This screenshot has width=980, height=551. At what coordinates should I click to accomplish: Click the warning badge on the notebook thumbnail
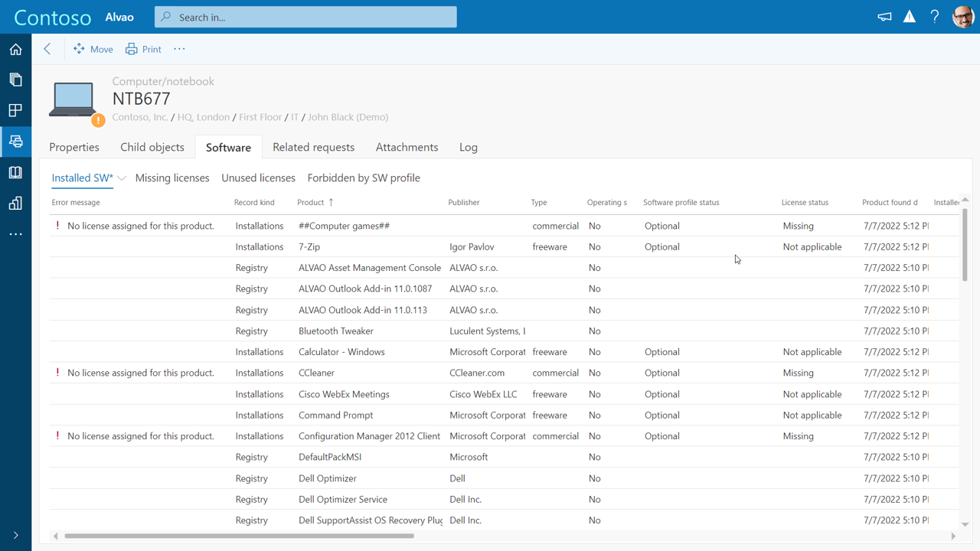coord(98,120)
